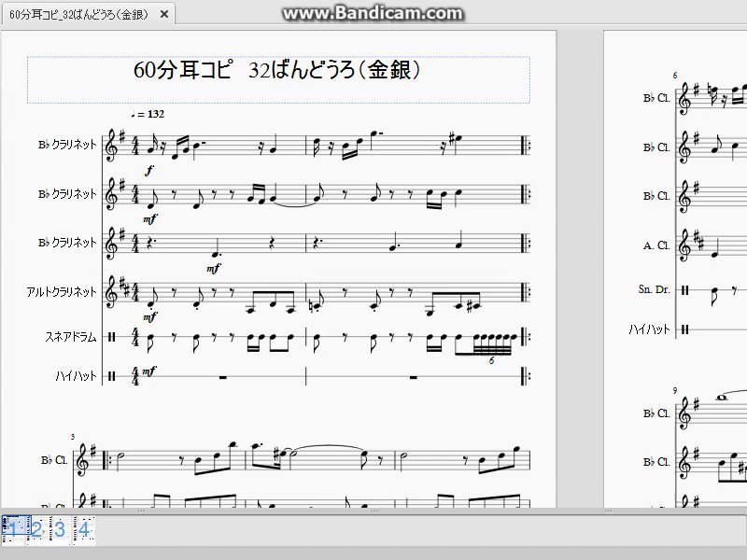
Task: Click the ハイハット label on the second page
Action: pos(649,329)
